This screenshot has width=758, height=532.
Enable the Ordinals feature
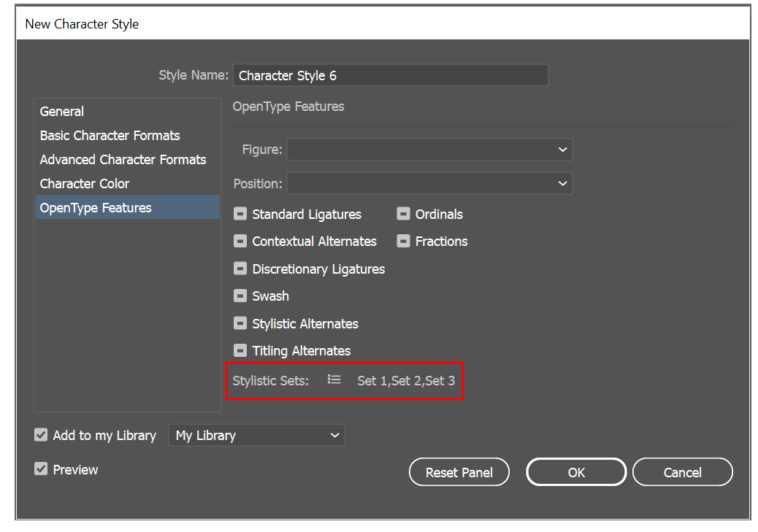[404, 213]
